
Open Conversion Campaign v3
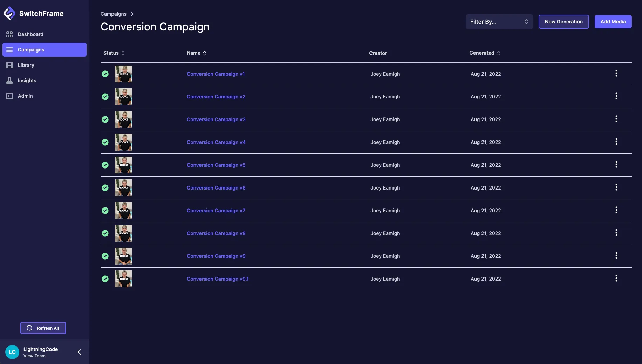[x=216, y=119]
